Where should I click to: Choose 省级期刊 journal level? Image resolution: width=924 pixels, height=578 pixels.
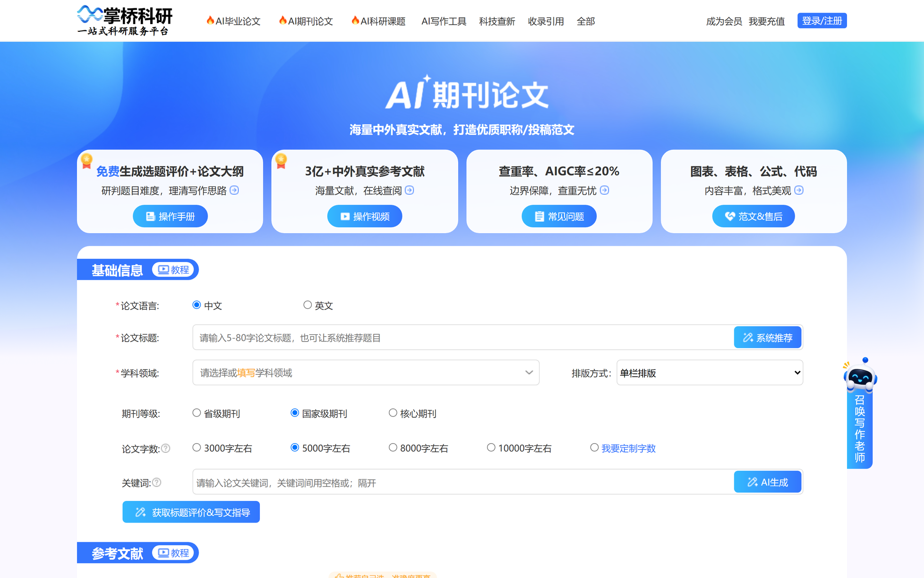coord(196,413)
